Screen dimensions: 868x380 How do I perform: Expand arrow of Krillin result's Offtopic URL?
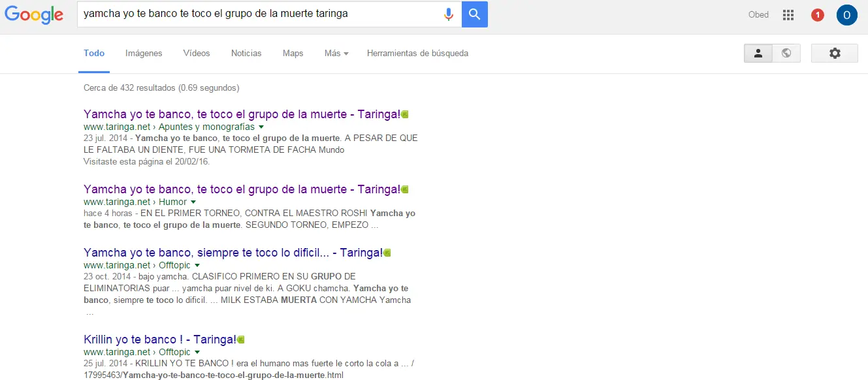pos(197,353)
